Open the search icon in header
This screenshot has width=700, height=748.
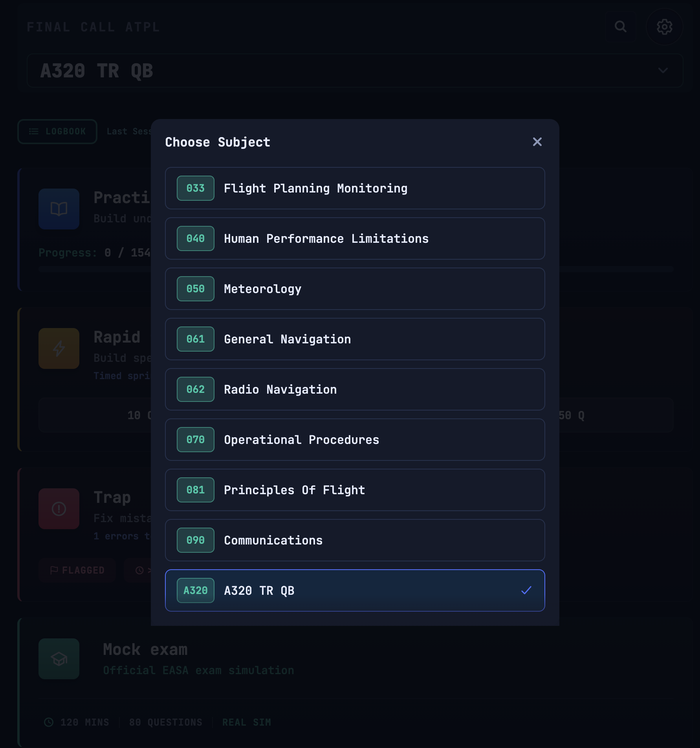click(620, 27)
